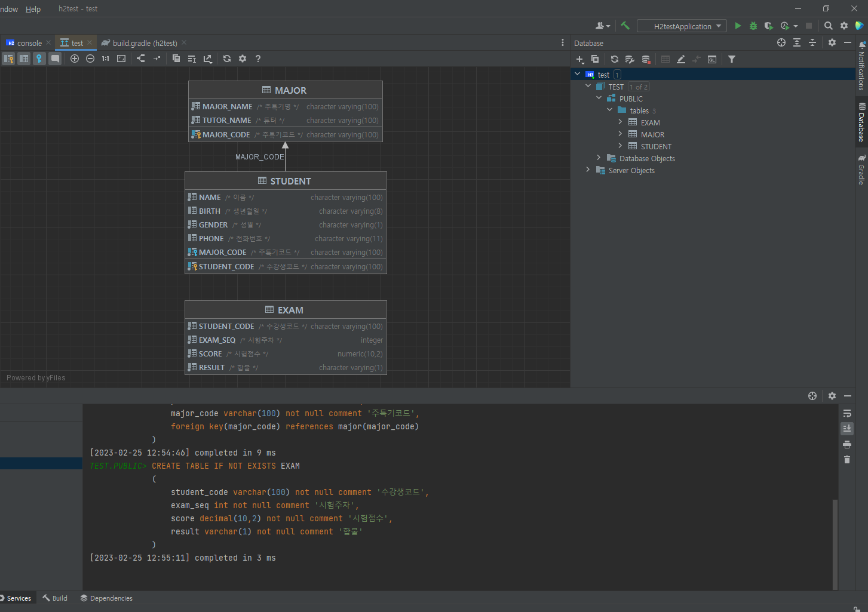Apply current layout to the diagram
Screen dimensions: 868x612
pyautogui.click(x=140, y=59)
